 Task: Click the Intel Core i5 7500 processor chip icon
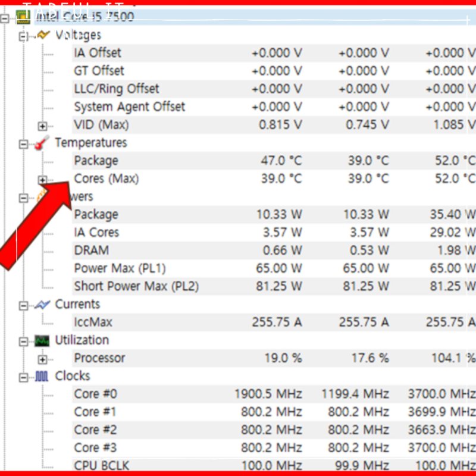(x=23, y=17)
